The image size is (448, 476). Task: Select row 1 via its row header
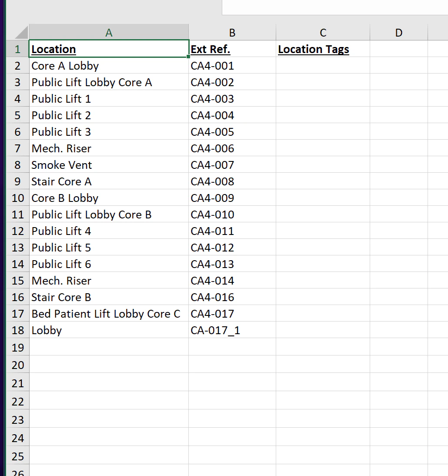[x=17, y=49]
